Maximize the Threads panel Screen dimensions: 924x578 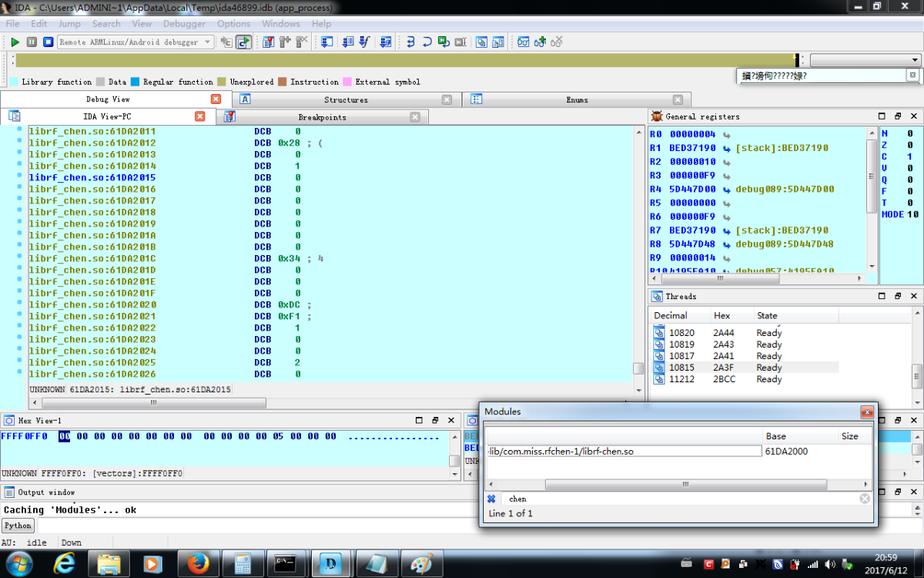[882, 296]
